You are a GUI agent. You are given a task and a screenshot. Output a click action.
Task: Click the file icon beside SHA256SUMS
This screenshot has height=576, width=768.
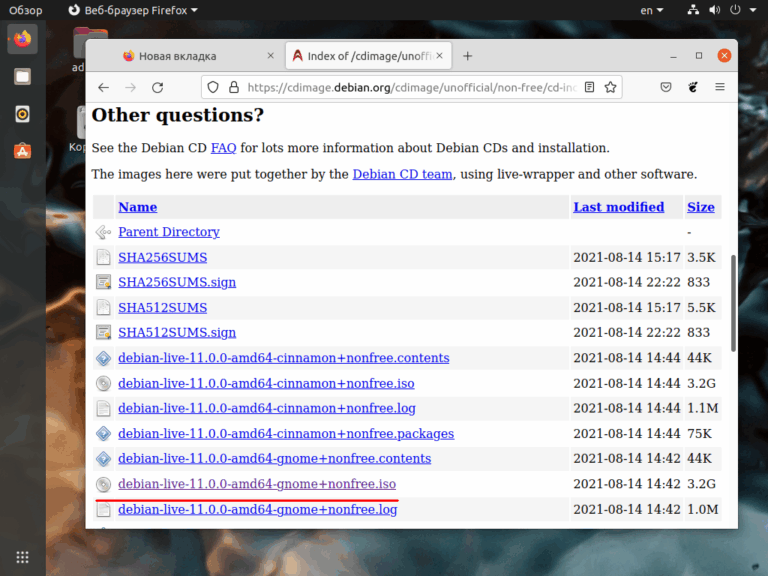pyautogui.click(x=103, y=258)
